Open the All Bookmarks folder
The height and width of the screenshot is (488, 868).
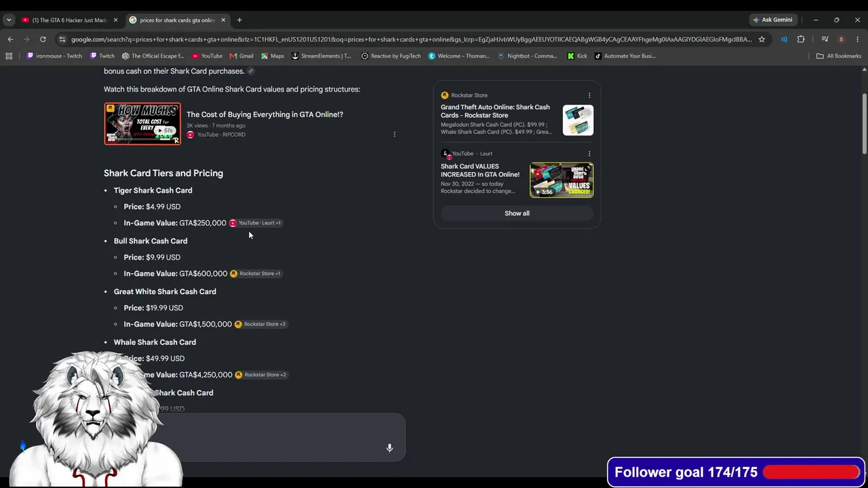point(839,56)
